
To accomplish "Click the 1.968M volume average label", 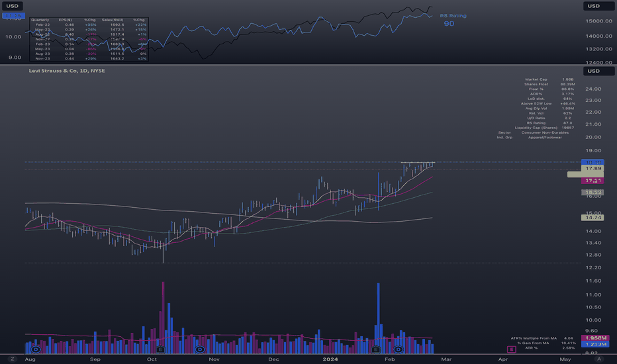I will 595,338.
